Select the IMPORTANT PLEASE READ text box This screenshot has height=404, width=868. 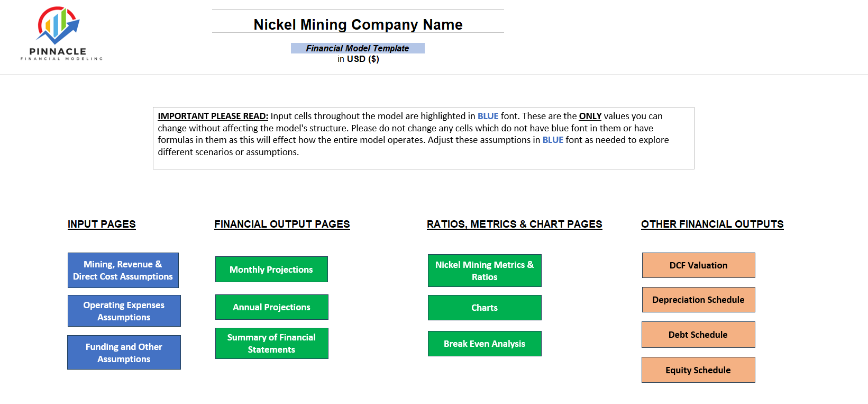pos(423,138)
